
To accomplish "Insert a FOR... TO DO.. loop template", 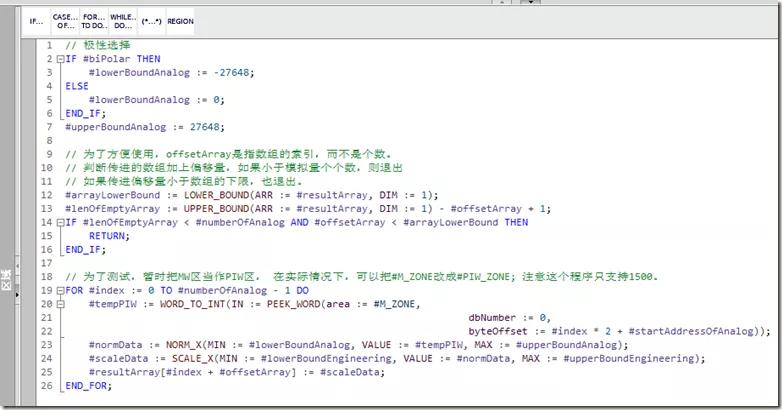I will pyautogui.click(x=94, y=21).
